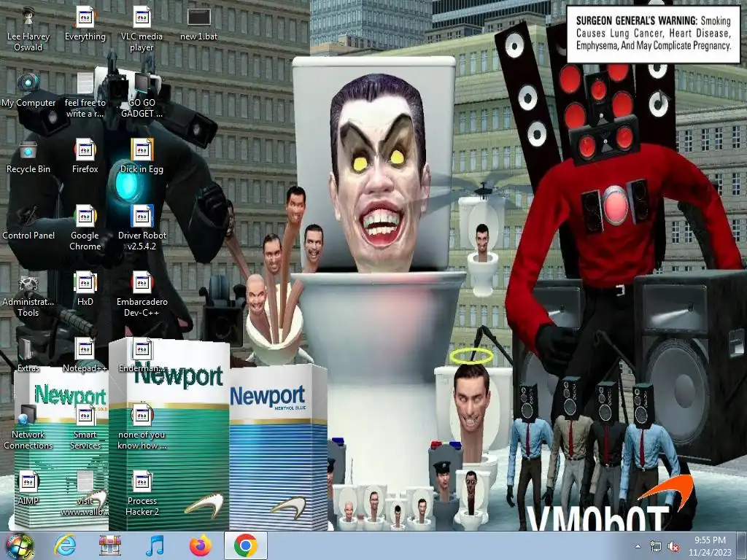Click the Show desktop button at taskbar end

click(742, 545)
